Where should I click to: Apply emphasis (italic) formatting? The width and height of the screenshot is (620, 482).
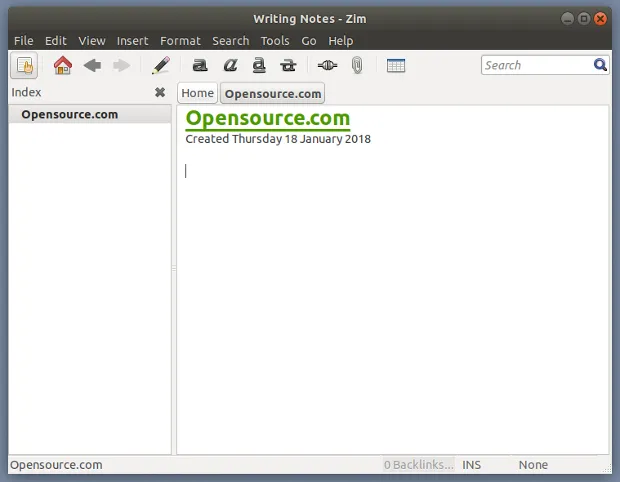(230, 66)
